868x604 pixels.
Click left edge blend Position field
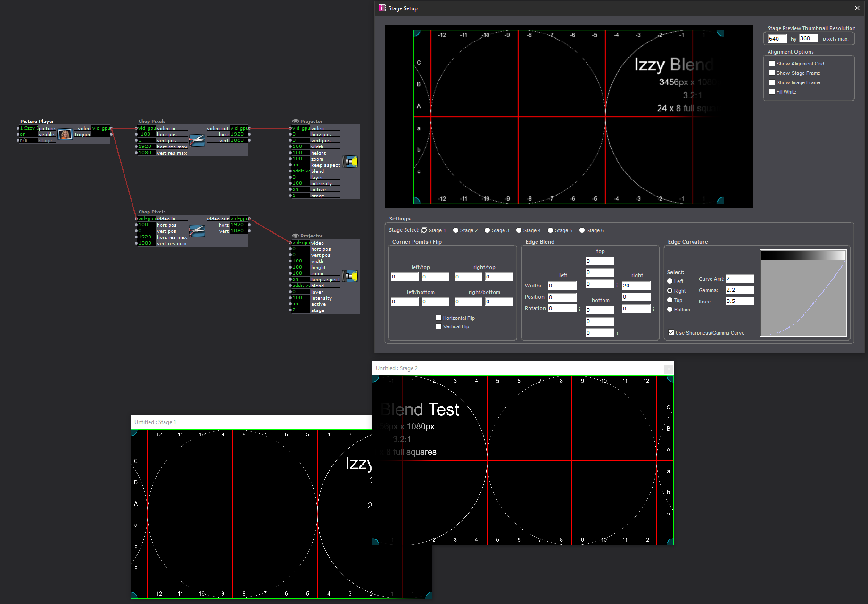[x=562, y=297]
